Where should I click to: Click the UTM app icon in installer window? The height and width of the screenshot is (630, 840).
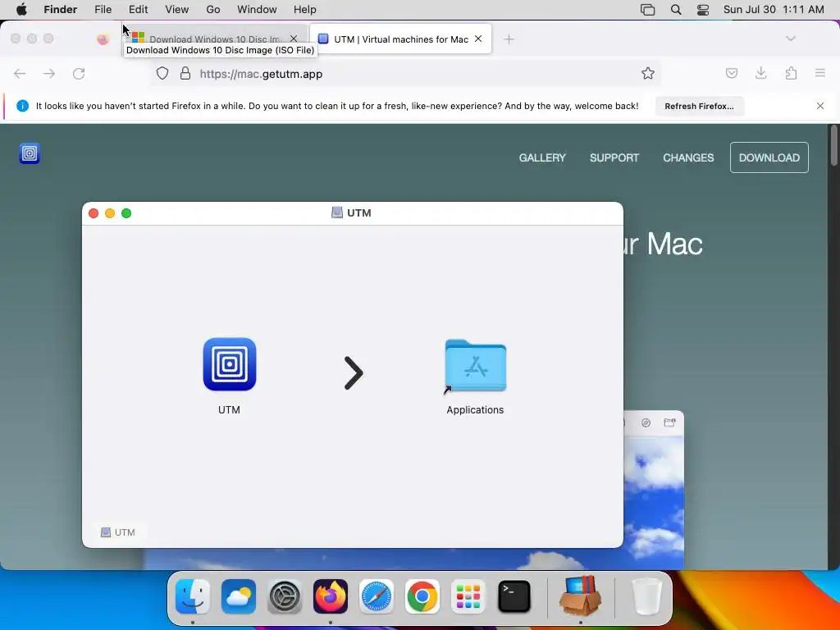click(x=230, y=364)
